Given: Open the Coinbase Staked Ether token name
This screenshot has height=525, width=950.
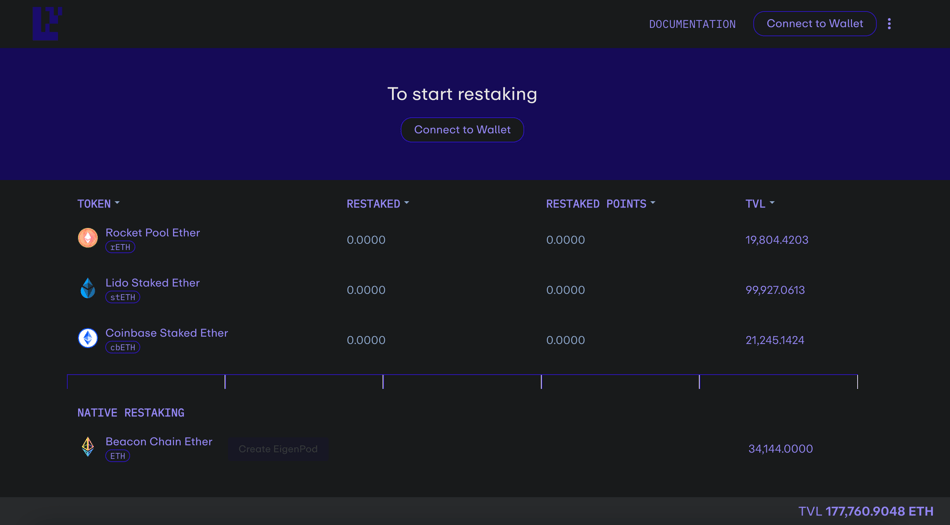Looking at the screenshot, I should [x=167, y=333].
